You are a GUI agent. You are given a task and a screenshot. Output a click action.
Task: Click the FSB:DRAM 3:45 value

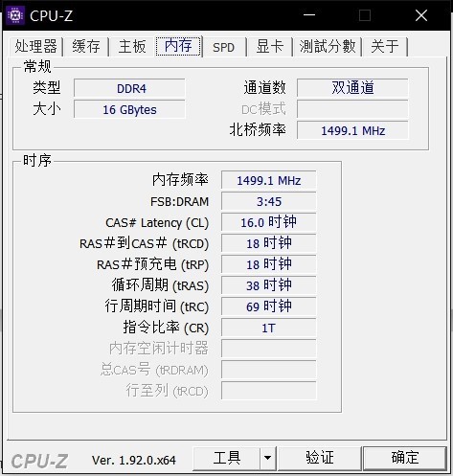click(268, 201)
